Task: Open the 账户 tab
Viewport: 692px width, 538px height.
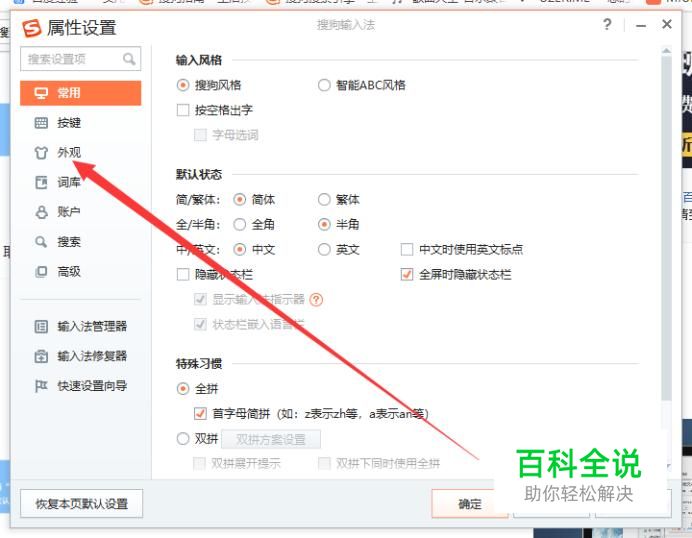Action: (81, 212)
